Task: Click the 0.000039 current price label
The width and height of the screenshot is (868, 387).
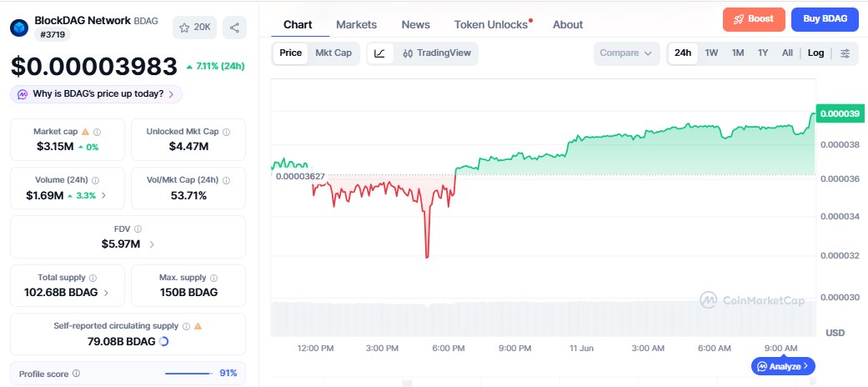Action: click(x=840, y=114)
